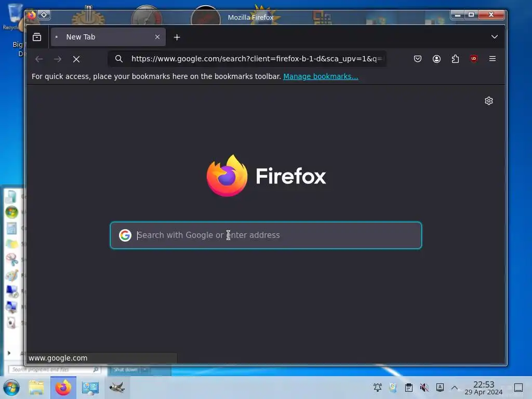Open uBlock Origin extension popup

tap(474, 59)
